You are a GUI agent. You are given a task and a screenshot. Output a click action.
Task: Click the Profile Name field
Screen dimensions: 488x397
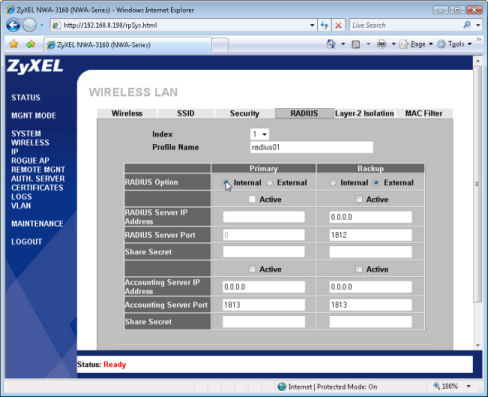311,147
